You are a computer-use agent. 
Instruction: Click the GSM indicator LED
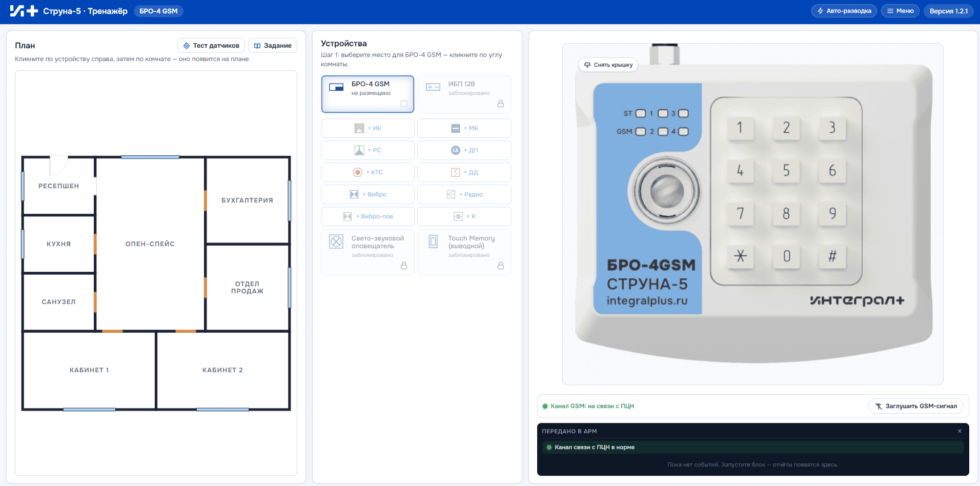click(x=641, y=132)
